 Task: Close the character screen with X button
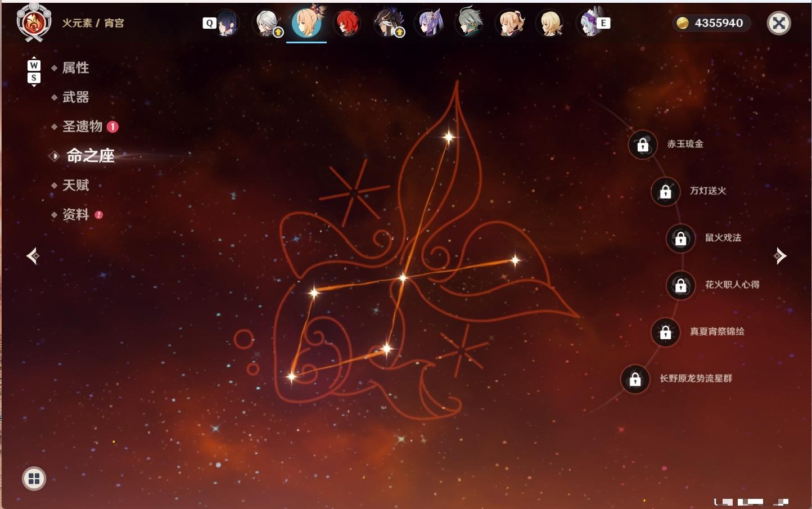tap(779, 23)
